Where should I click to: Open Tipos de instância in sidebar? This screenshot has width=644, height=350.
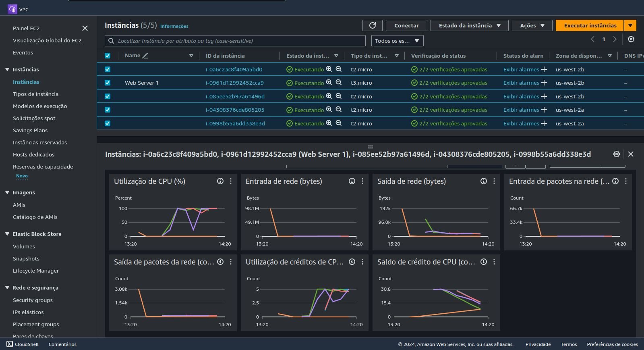(x=35, y=94)
